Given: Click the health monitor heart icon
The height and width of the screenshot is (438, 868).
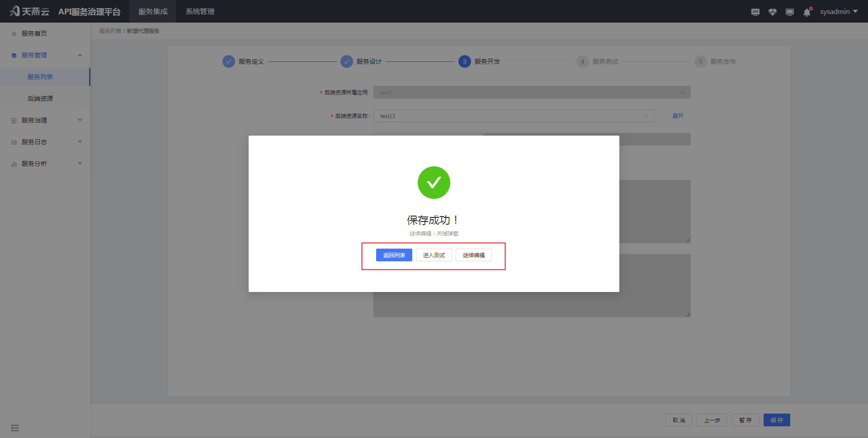Looking at the screenshot, I should tap(772, 12).
